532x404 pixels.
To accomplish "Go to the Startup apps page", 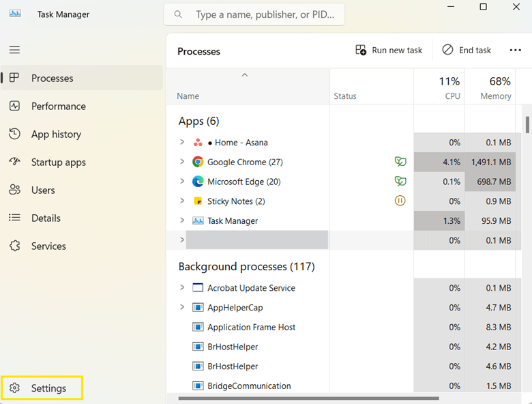I will [81, 162].
